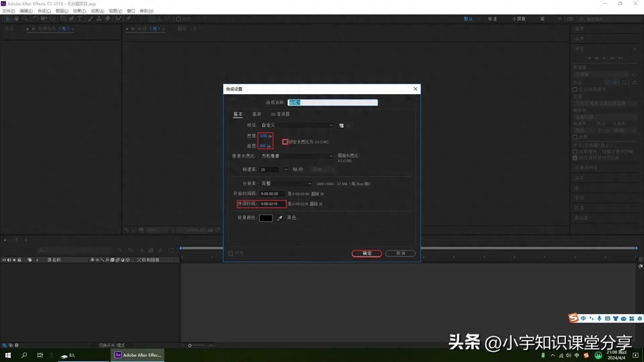The height and width of the screenshot is (362, 644).
Task: Click the 基本 (Basic) tab
Action: [x=237, y=114]
